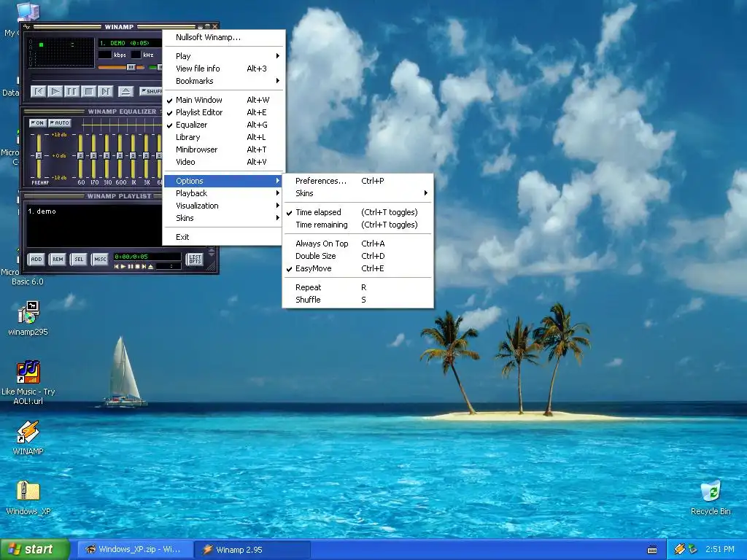Image resolution: width=747 pixels, height=560 pixels.
Task: Enable Always On Top
Action: click(357, 244)
